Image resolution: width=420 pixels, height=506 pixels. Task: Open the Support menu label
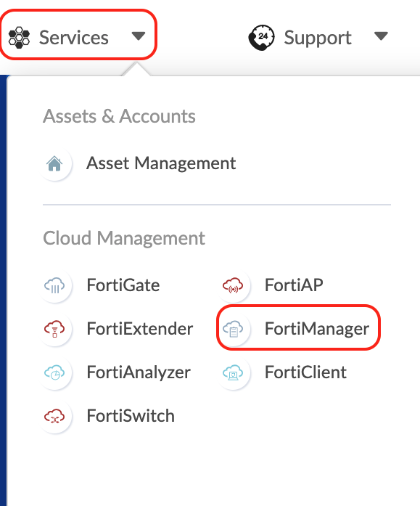[x=318, y=38]
